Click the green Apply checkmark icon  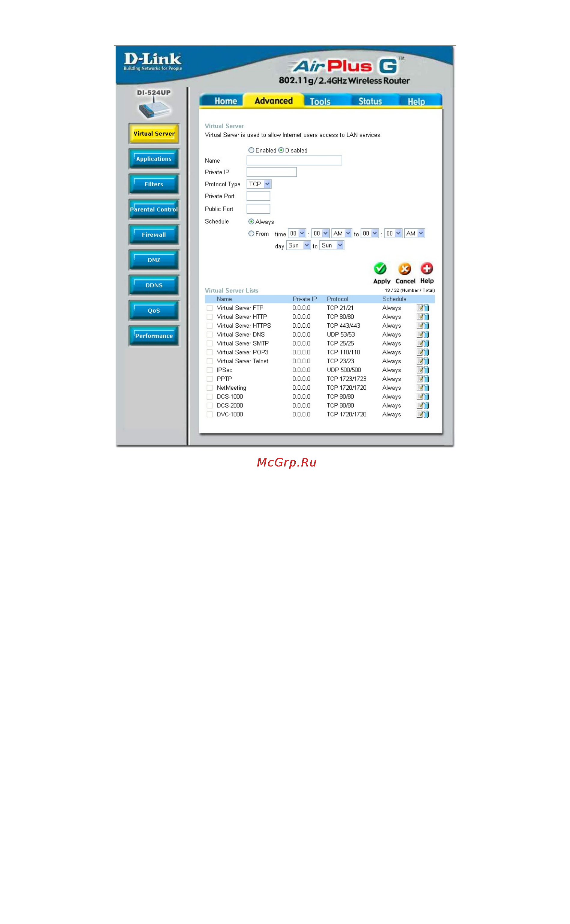click(380, 268)
